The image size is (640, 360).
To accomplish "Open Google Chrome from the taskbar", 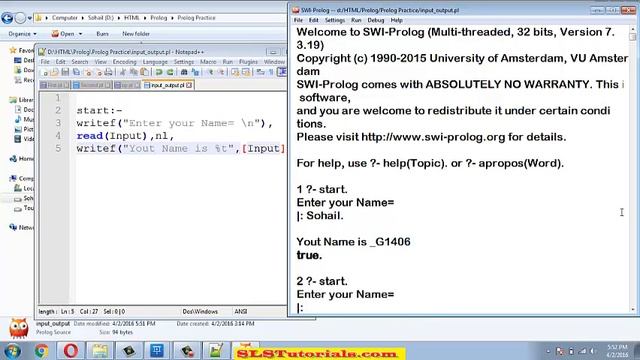I will click(41, 351).
